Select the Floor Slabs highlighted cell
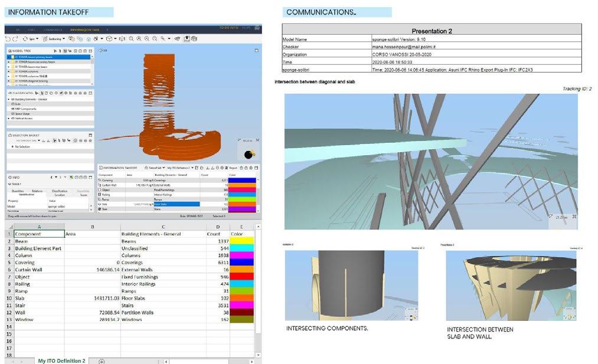Viewport: 598px width, 364px height. click(177, 204)
